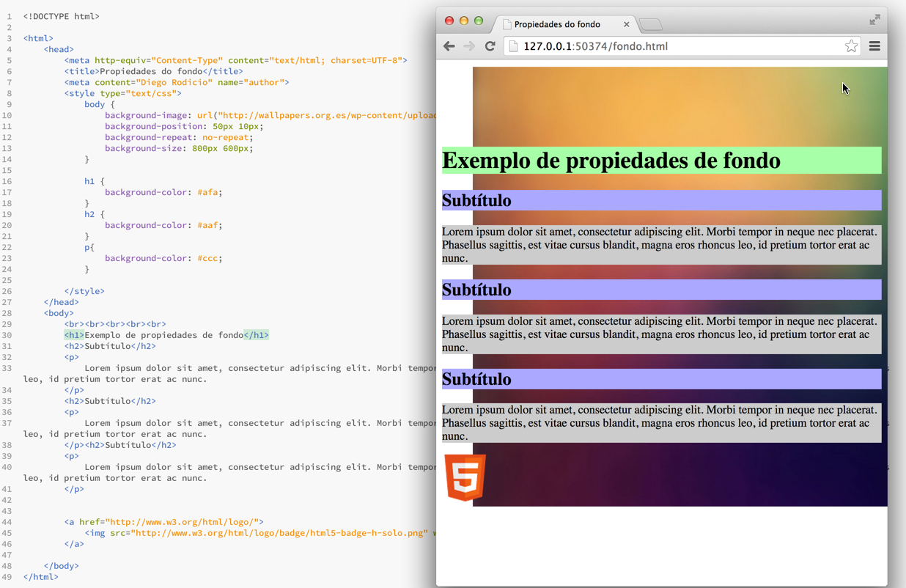The image size is (906, 588).
Task: Click the background-repeat property in the code
Action: coord(150,137)
